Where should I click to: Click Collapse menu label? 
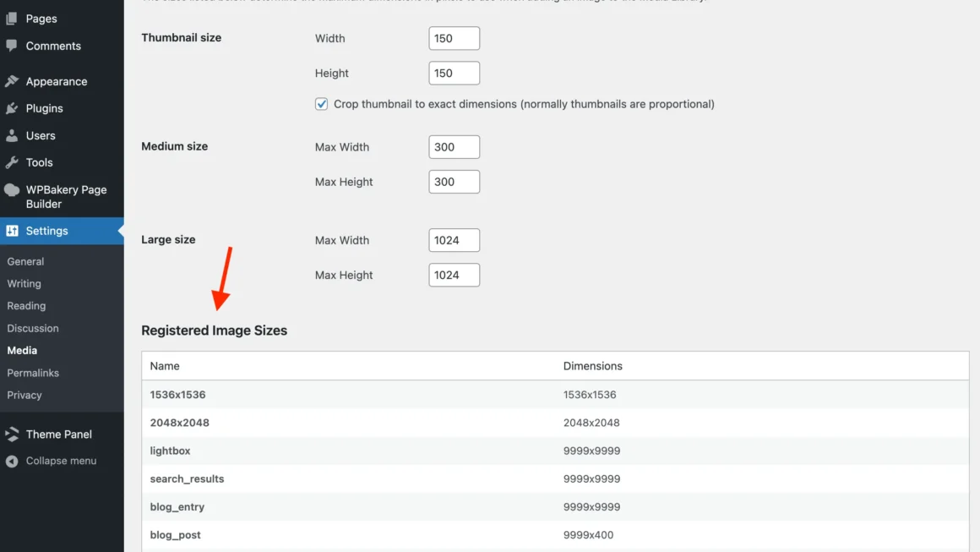point(61,461)
